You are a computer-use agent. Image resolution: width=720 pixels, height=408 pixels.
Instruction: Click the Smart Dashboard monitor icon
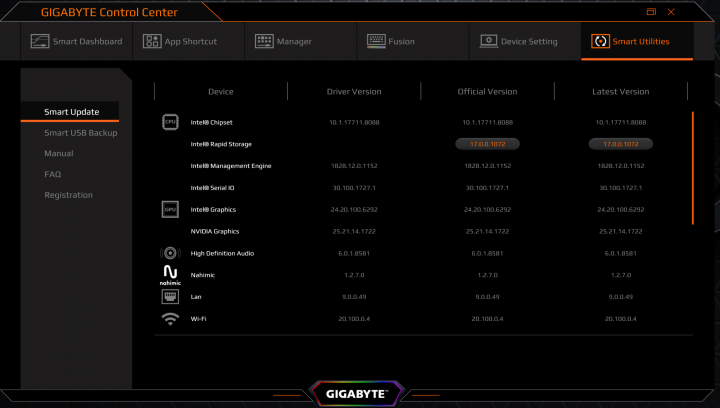click(x=40, y=41)
